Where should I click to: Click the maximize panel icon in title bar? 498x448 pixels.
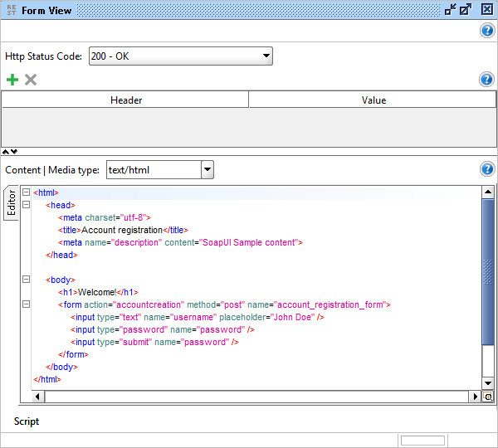point(467,10)
